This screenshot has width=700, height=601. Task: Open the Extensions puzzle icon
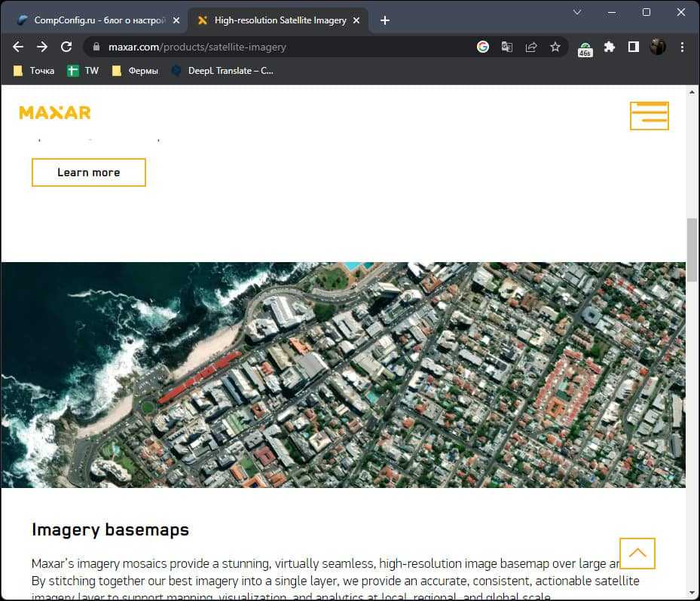[610, 47]
